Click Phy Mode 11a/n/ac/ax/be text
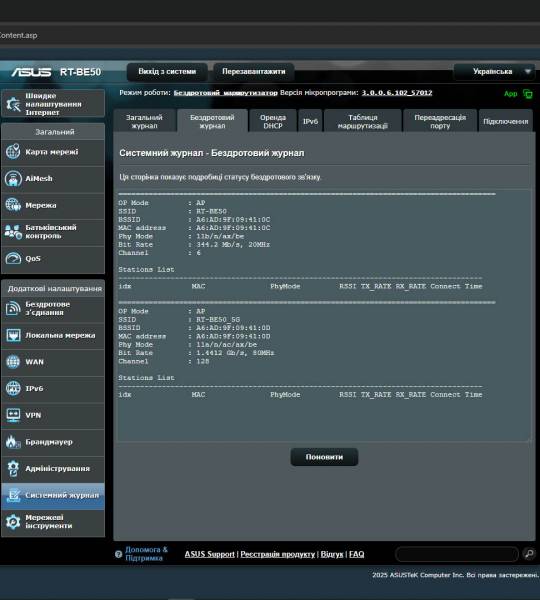540x600 pixels. (227, 344)
